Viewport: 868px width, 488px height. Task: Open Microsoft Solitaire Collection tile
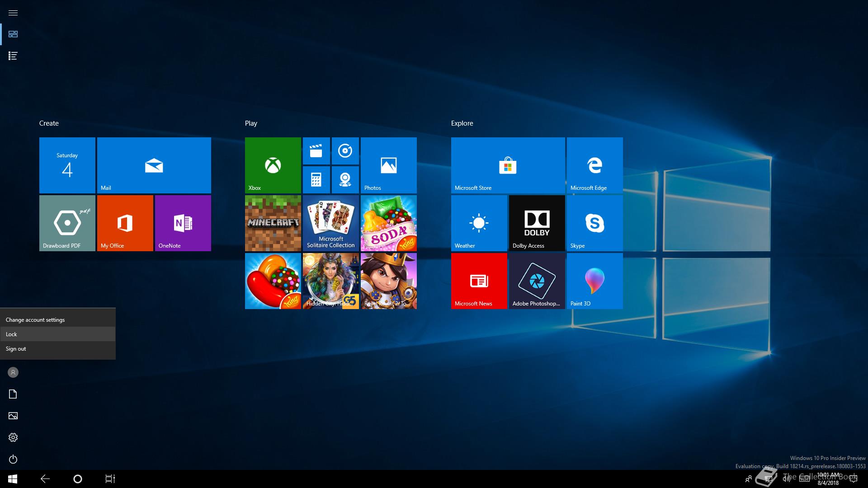pyautogui.click(x=331, y=223)
